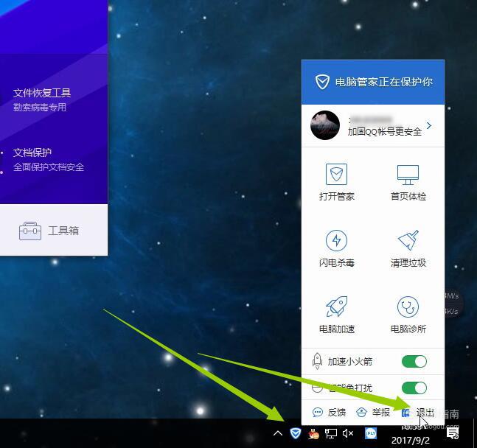
Task: Expand QQ account chevron arrow
Action: click(429, 125)
